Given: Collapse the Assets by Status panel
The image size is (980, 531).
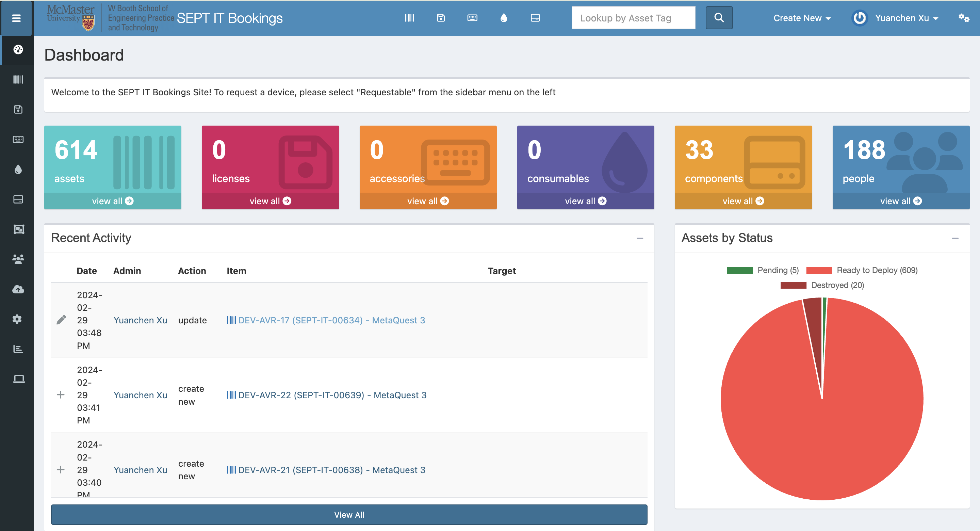Looking at the screenshot, I should coord(955,238).
